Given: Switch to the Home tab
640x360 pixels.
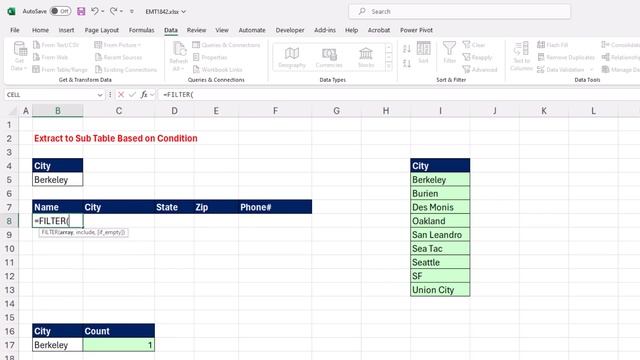Looking at the screenshot, I should 40,30.
